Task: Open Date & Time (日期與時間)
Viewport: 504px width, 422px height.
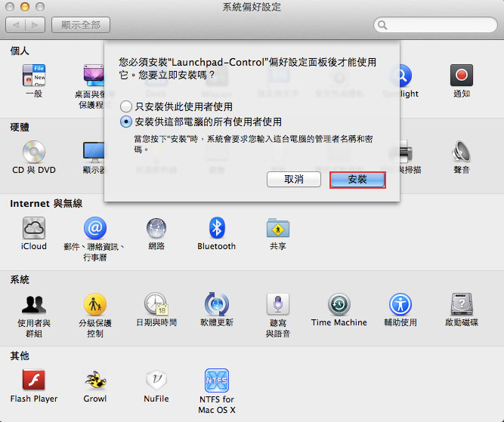Action: [156, 304]
